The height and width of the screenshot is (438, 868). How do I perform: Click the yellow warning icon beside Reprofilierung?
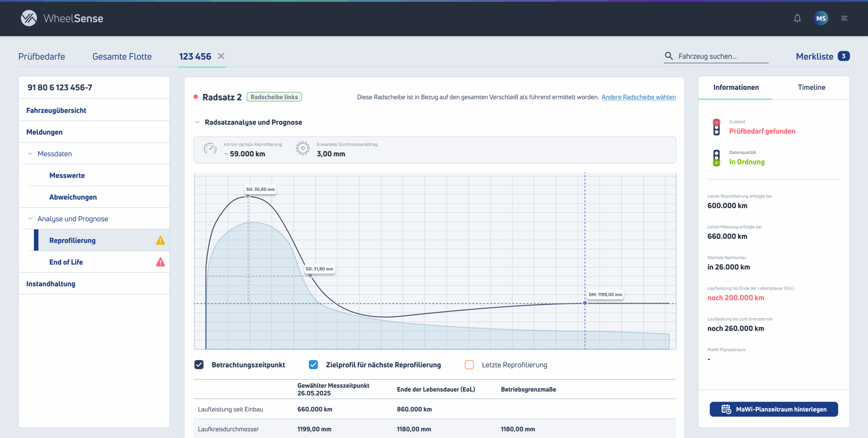[x=160, y=241]
